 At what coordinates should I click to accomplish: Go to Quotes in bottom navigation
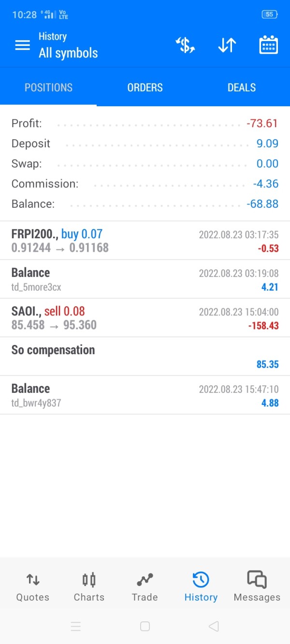click(x=33, y=587)
